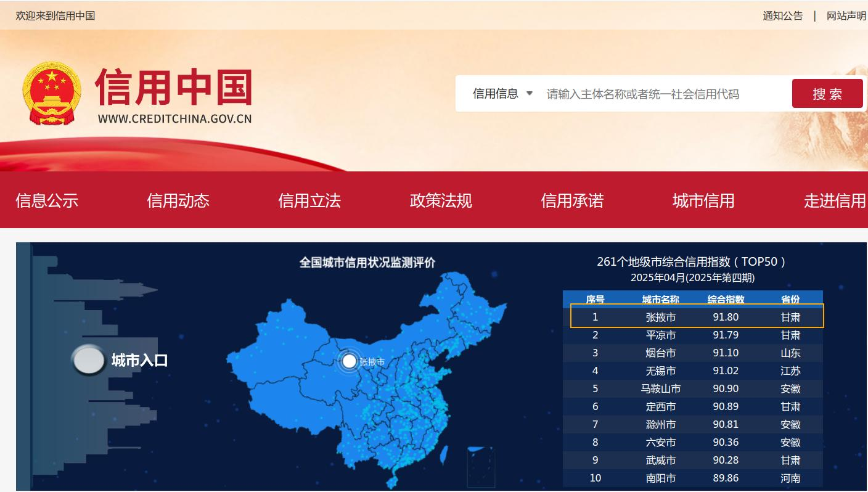Open 政策法规 menu item
Screen dimensions: 868x492
pyautogui.click(x=441, y=200)
